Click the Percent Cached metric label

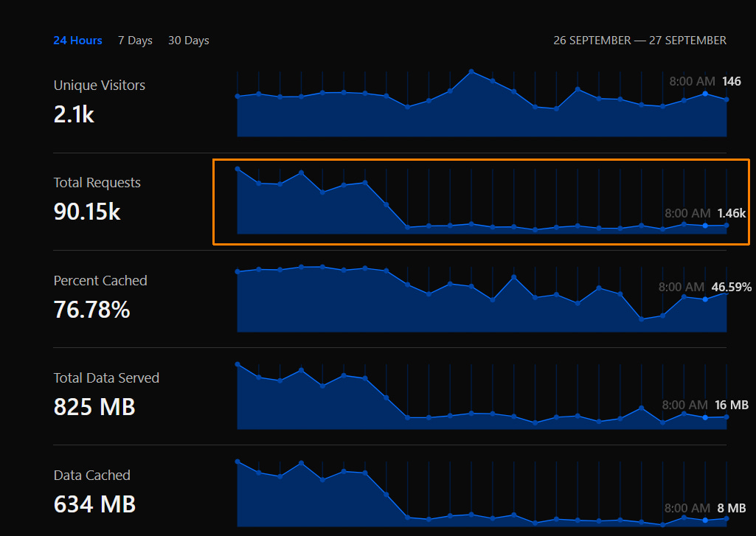click(100, 281)
